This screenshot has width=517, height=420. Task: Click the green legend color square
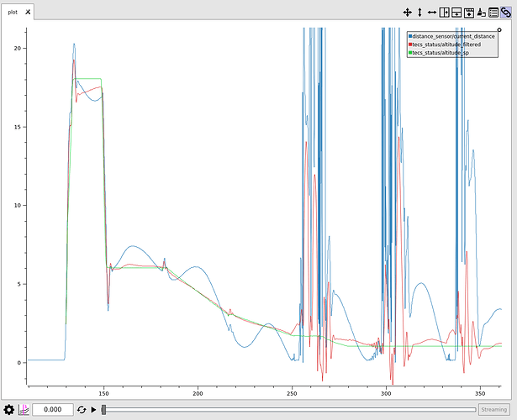(x=410, y=53)
